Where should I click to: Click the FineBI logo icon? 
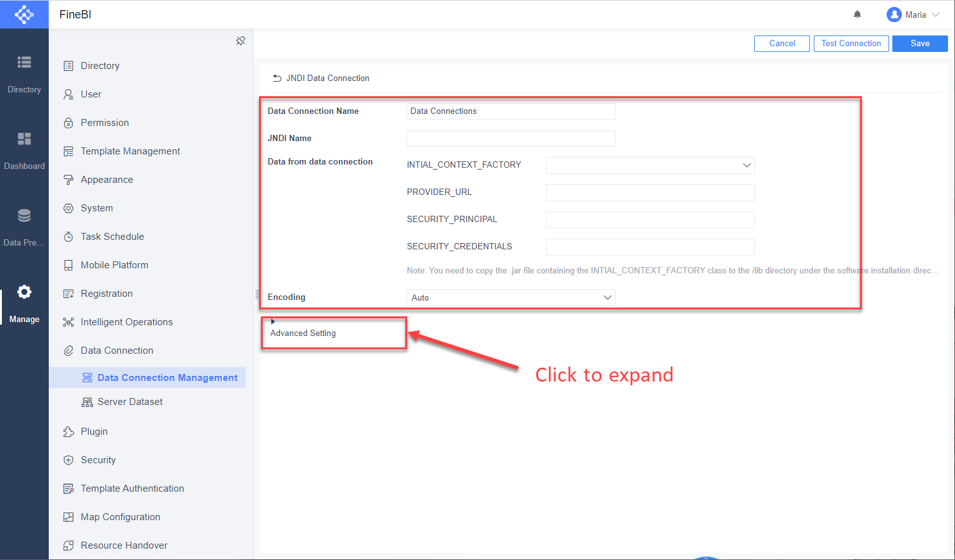coord(24,14)
